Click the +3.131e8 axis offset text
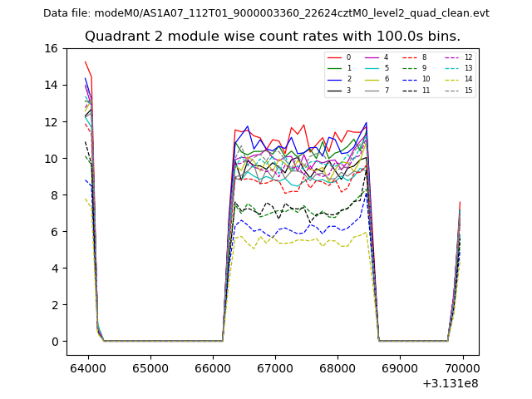The image size is (532, 399). click(449, 383)
